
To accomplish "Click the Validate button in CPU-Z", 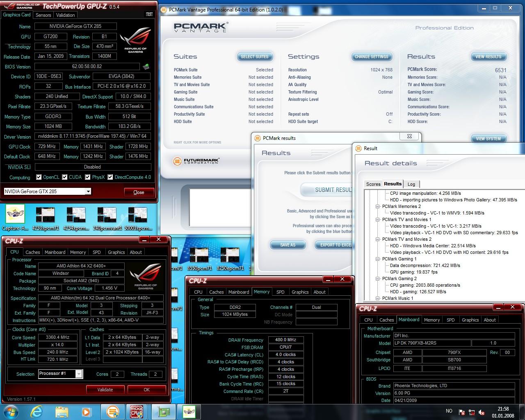I will click(x=105, y=390).
